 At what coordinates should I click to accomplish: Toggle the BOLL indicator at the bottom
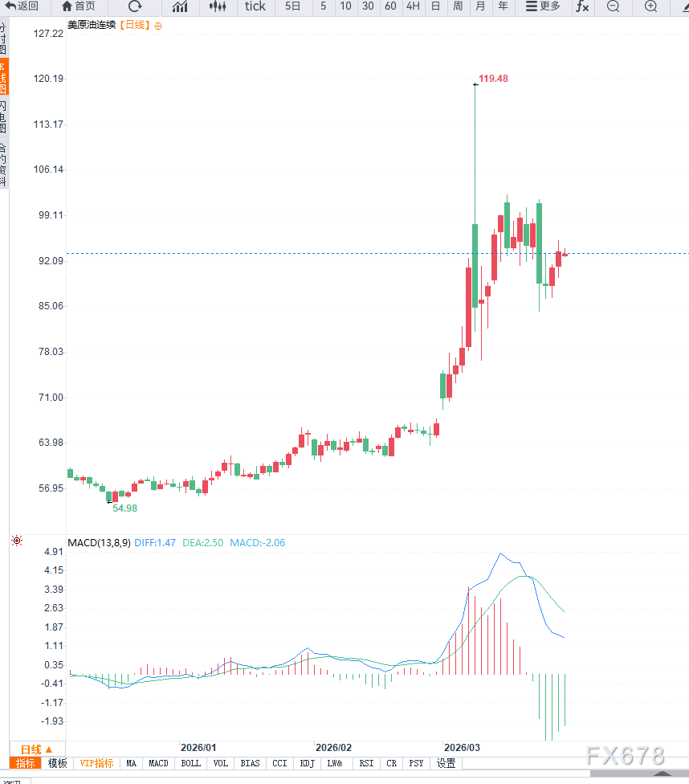[190, 763]
